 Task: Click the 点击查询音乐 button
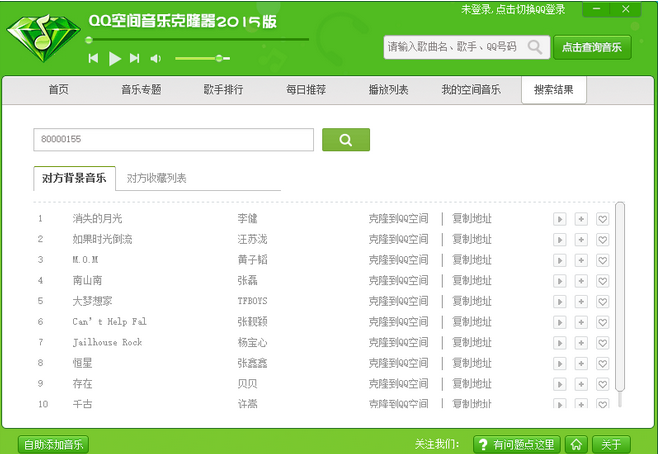(592, 48)
